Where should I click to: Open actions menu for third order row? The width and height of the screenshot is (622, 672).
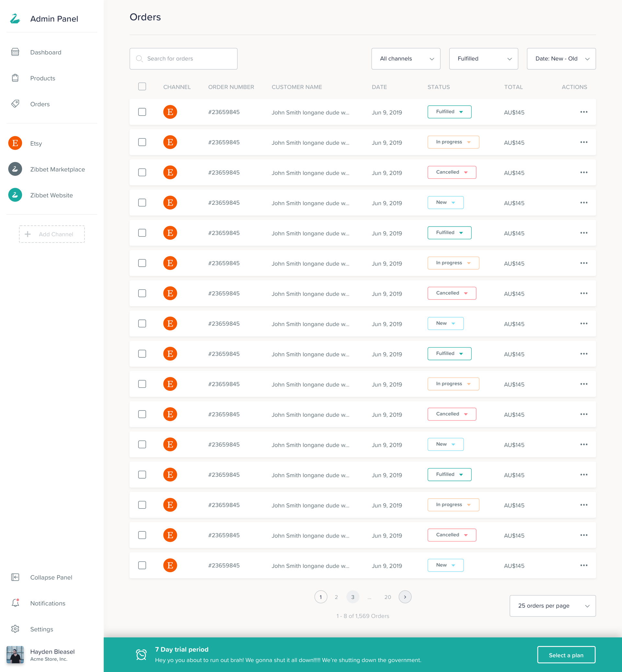coord(584,172)
